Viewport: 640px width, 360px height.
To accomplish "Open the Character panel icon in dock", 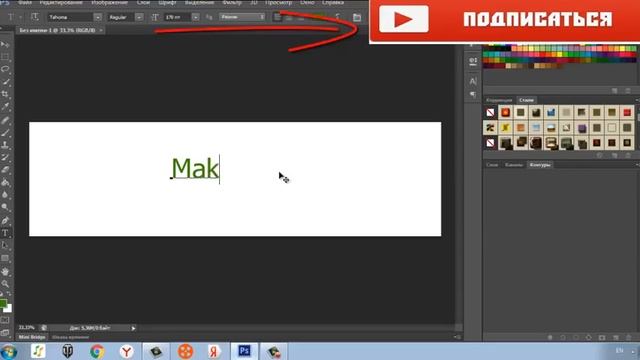I will pyautogui.click(x=473, y=81).
